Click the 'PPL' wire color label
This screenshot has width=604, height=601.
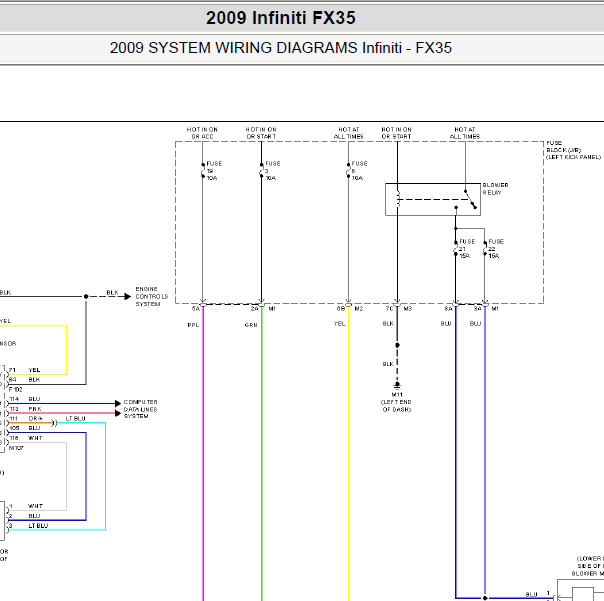193,325
